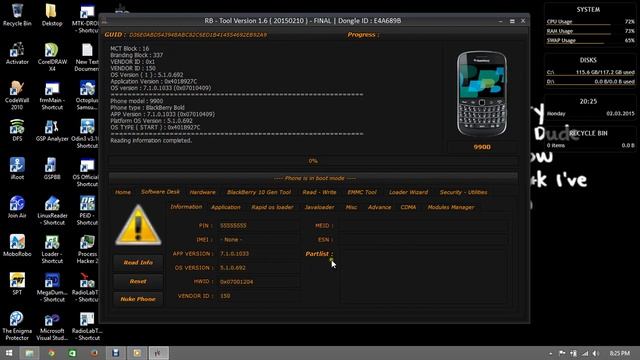Open the Loader shortcut desktop icon

(52, 249)
